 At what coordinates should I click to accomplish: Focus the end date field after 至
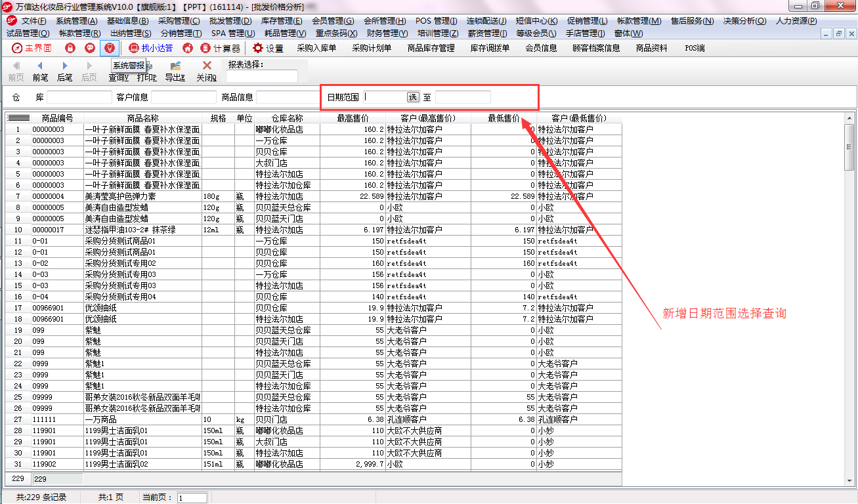[463, 97]
